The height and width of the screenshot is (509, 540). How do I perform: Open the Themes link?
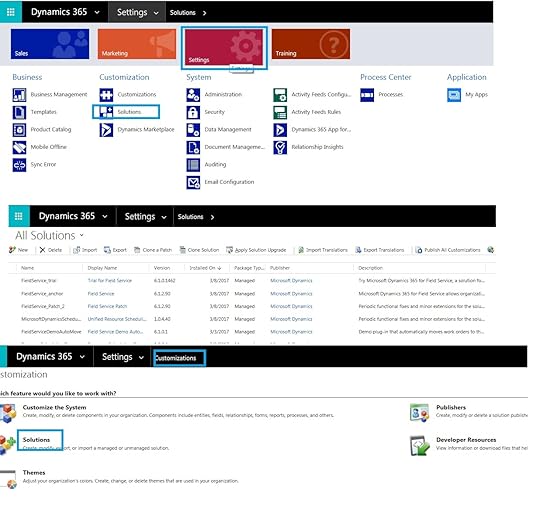[34, 472]
